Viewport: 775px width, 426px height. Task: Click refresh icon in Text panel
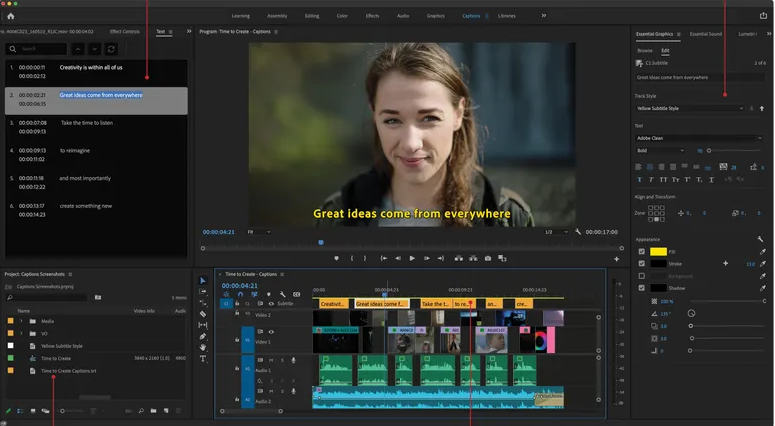(111, 49)
